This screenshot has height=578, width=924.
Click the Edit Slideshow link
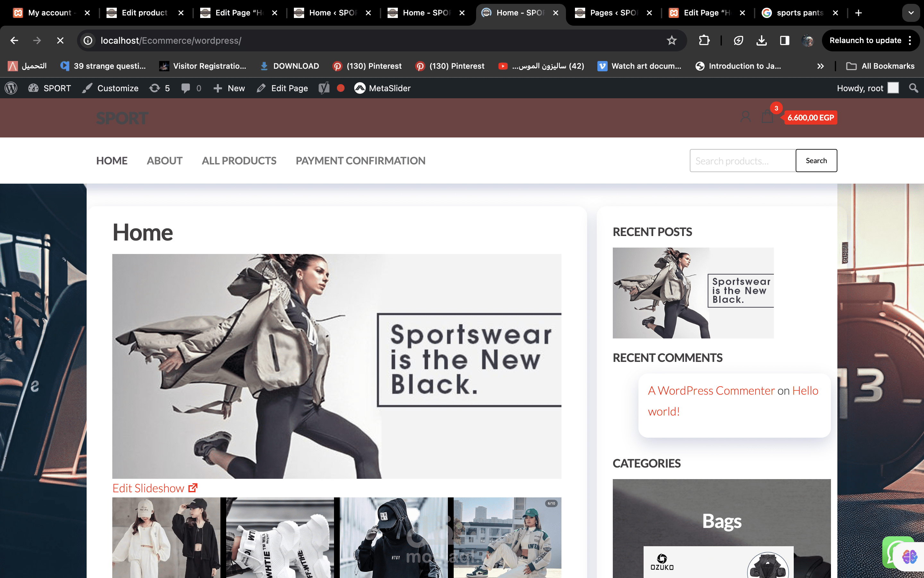tap(155, 488)
